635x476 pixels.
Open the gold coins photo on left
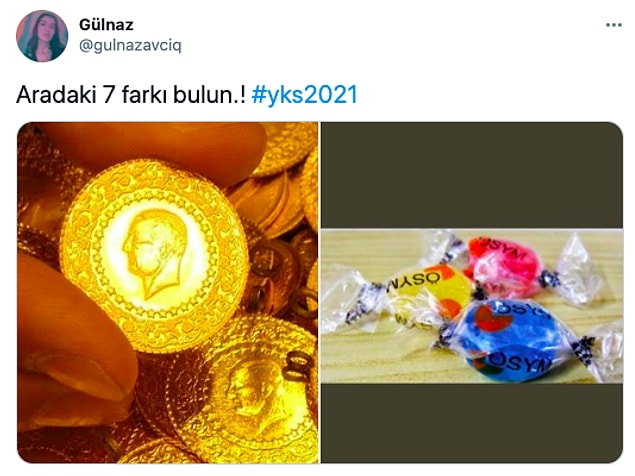[168, 292]
